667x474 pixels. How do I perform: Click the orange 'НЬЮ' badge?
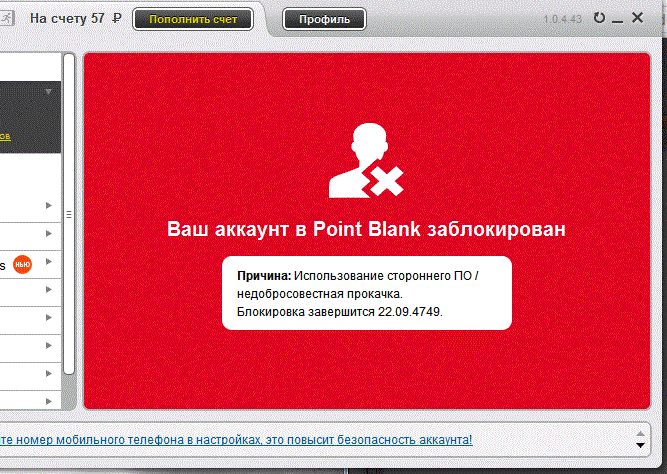[22, 265]
